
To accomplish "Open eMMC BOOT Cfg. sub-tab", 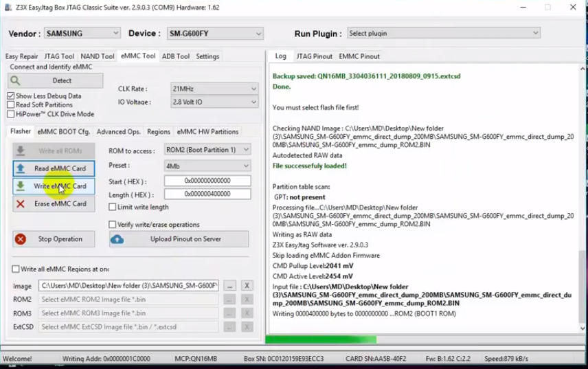I will click(64, 132).
